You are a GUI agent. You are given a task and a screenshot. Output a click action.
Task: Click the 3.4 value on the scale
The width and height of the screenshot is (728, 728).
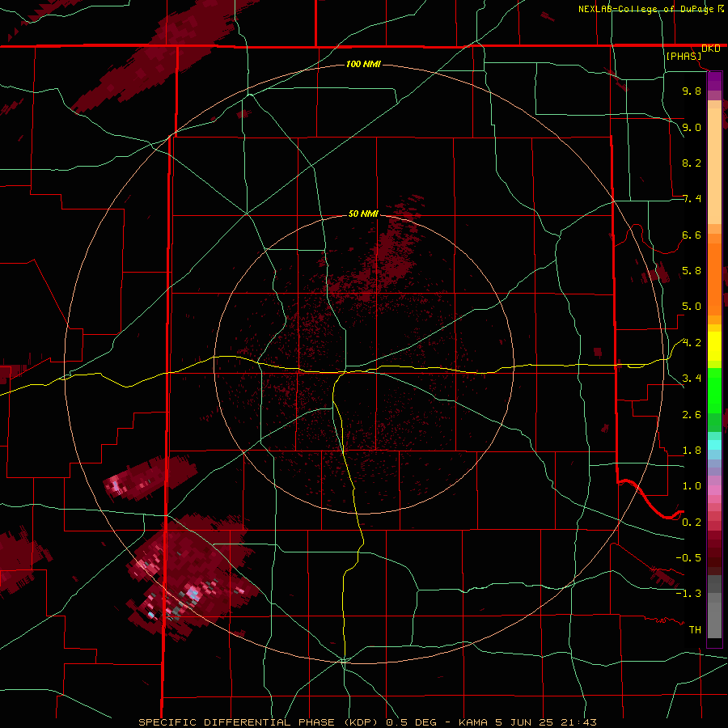pos(692,379)
